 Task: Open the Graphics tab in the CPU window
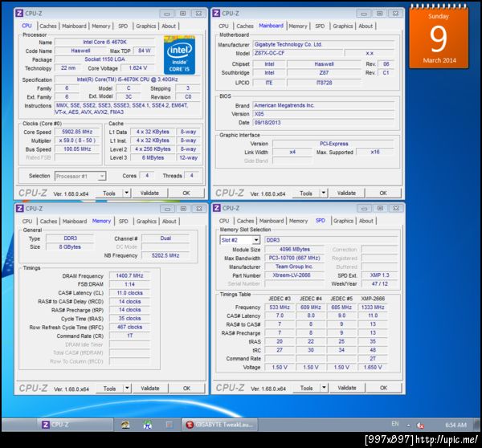146,26
